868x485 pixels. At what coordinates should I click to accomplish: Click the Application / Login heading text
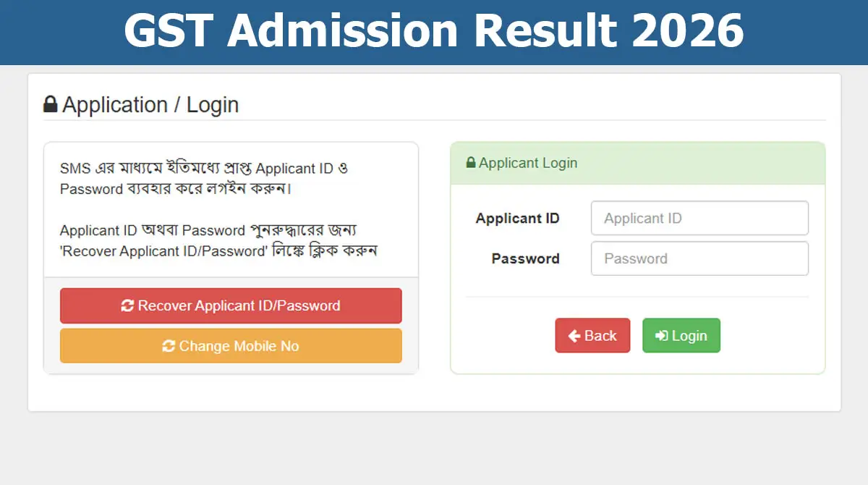(150, 105)
